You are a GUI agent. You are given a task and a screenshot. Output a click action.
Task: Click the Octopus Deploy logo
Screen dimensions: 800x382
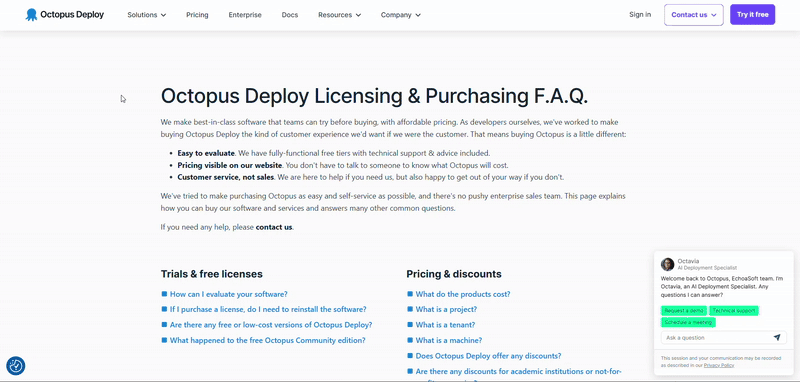coord(65,15)
